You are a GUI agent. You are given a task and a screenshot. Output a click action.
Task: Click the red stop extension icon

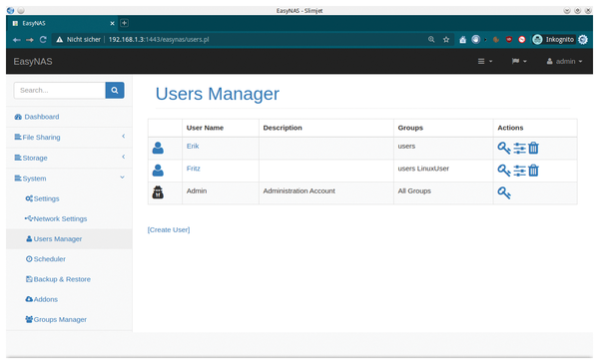pyautogui.click(x=522, y=39)
